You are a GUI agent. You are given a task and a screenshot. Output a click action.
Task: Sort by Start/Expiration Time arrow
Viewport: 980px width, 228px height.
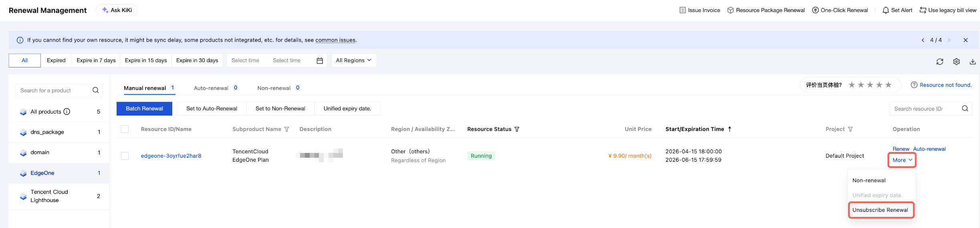coord(730,129)
